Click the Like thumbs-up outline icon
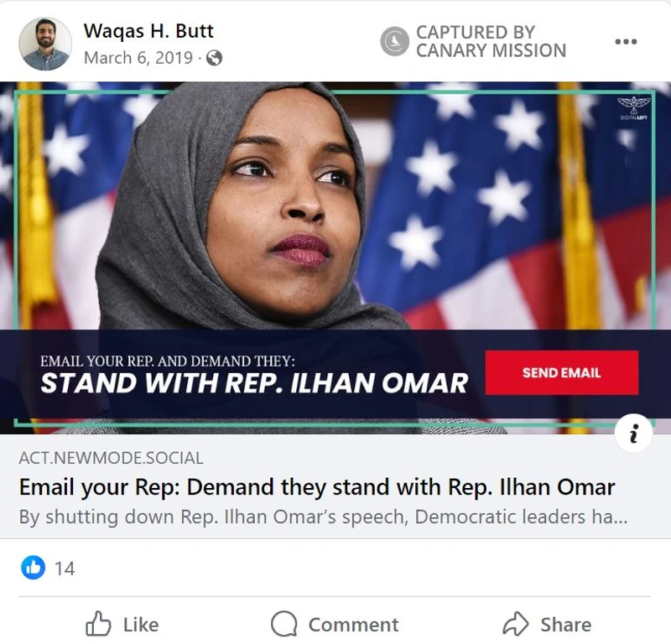671x644 pixels. pos(98,623)
